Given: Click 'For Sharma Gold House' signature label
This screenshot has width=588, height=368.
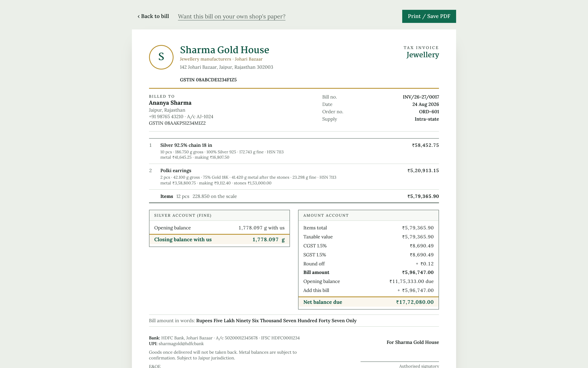Looking at the screenshot, I should pyautogui.click(x=413, y=342).
